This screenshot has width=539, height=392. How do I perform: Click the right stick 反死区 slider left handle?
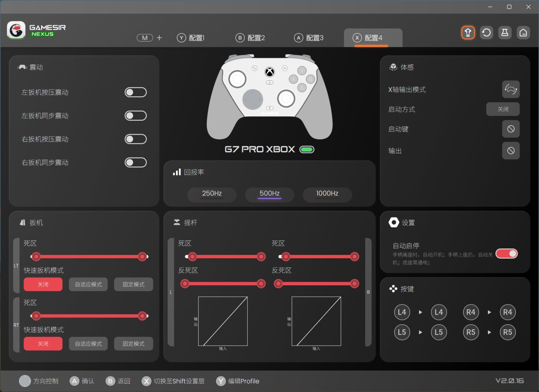278,284
